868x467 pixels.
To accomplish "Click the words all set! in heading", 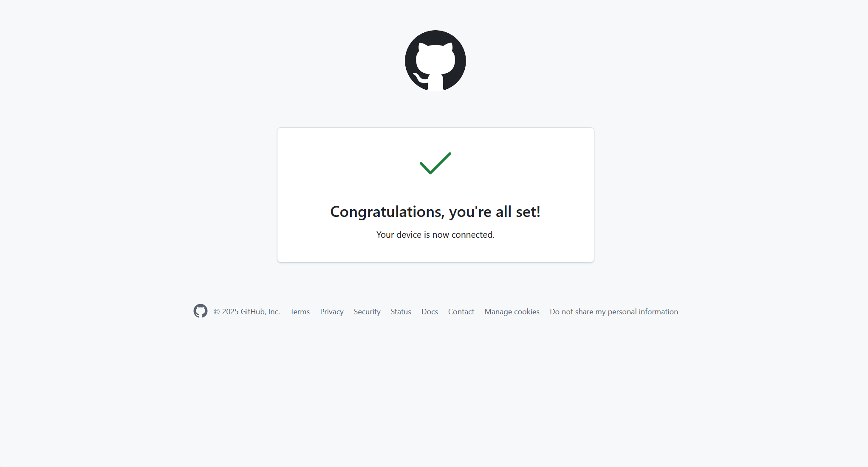I will pyautogui.click(x=518, y=212).
